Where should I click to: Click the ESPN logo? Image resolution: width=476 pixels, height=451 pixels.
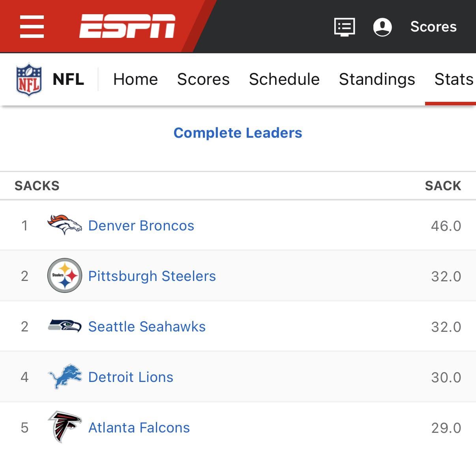coord(127,26)
